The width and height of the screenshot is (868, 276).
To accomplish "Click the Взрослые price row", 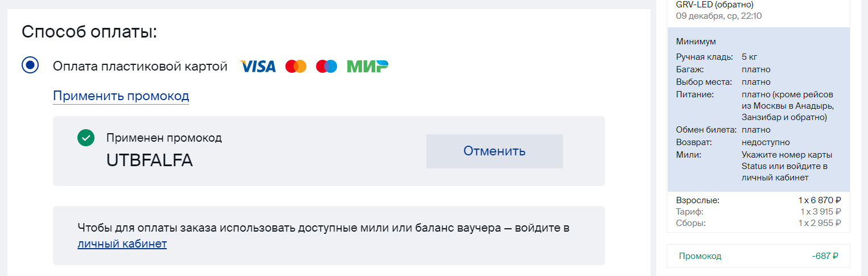I will pyautogui.click(x=758, y=200).
